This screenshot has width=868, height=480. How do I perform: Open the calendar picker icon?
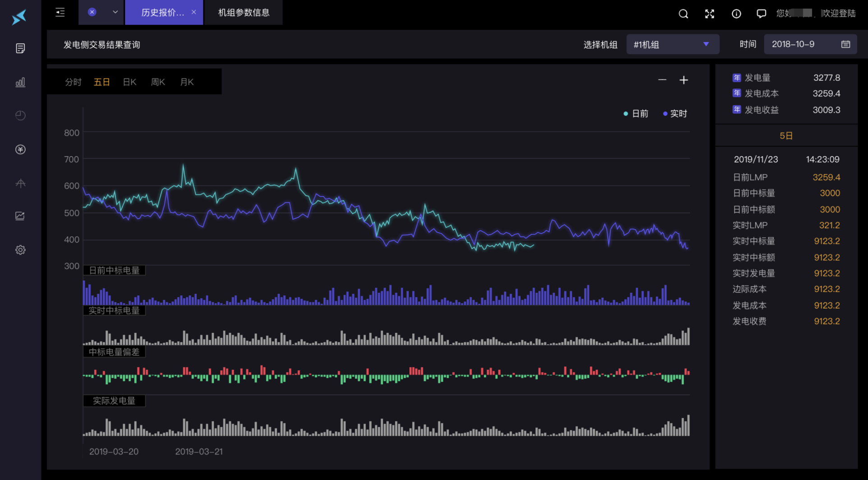(x=846, y=44)
